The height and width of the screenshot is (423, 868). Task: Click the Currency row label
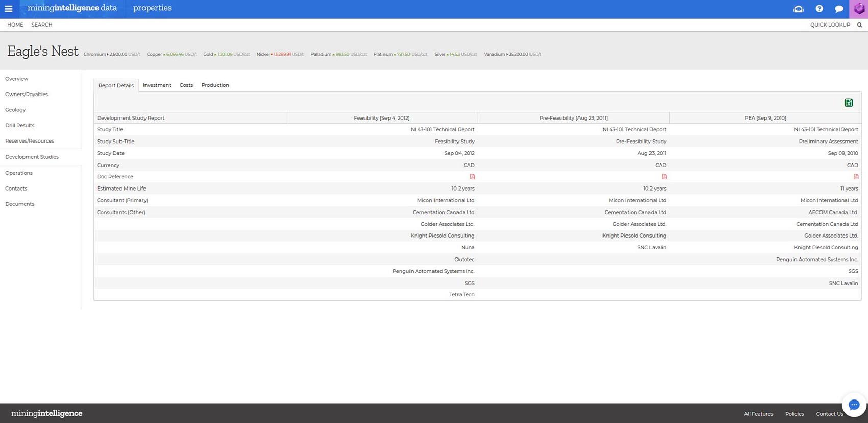click(x=108, y=165)
